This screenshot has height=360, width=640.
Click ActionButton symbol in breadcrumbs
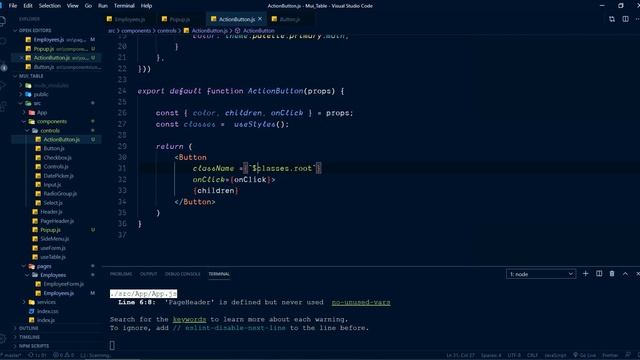click(x=259, y=31)
